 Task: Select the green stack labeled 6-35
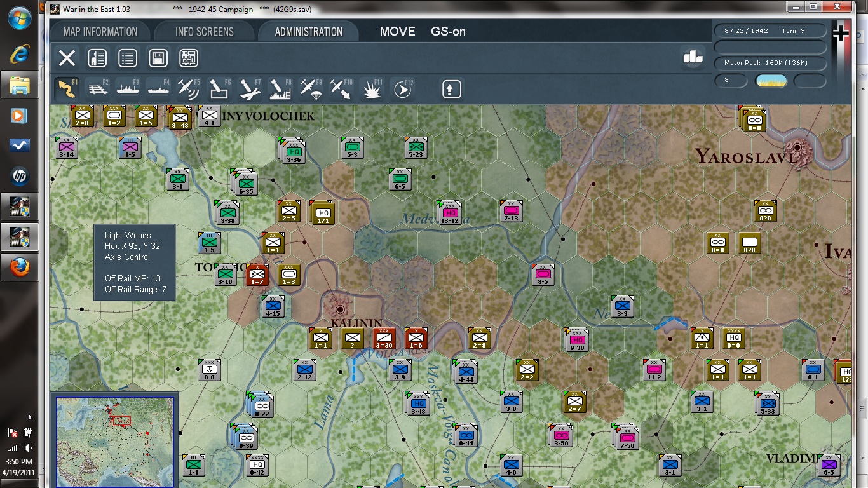point(245,184)
